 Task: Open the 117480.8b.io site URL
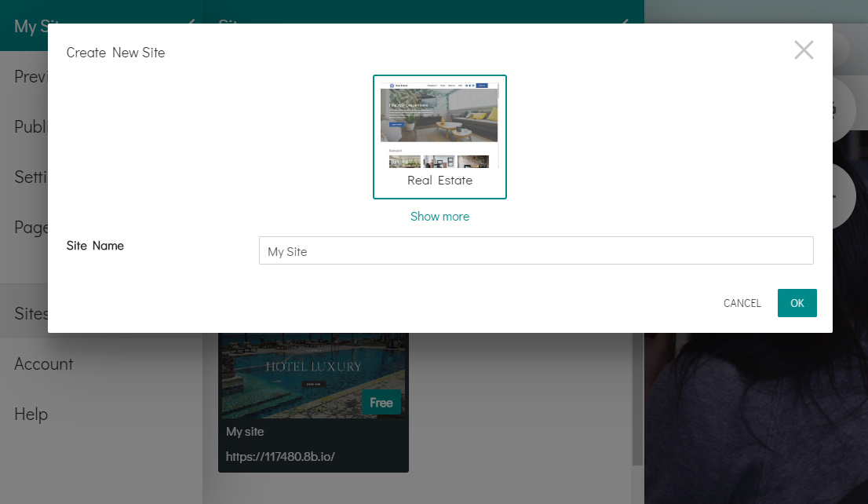(280, 456)
